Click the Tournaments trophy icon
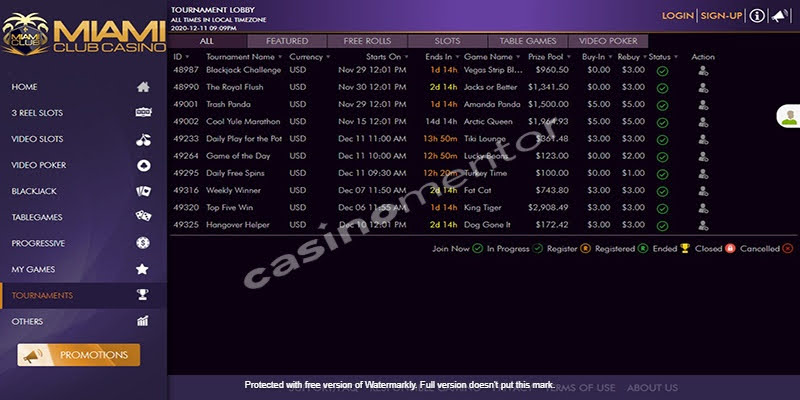800x400 pixels. click(x=143, y=294)
